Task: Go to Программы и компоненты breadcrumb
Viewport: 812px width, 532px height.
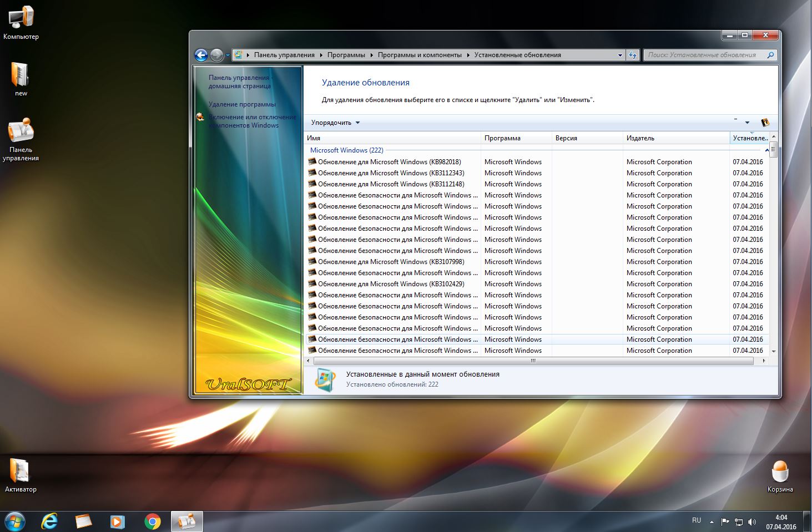Action: point(420,55)
